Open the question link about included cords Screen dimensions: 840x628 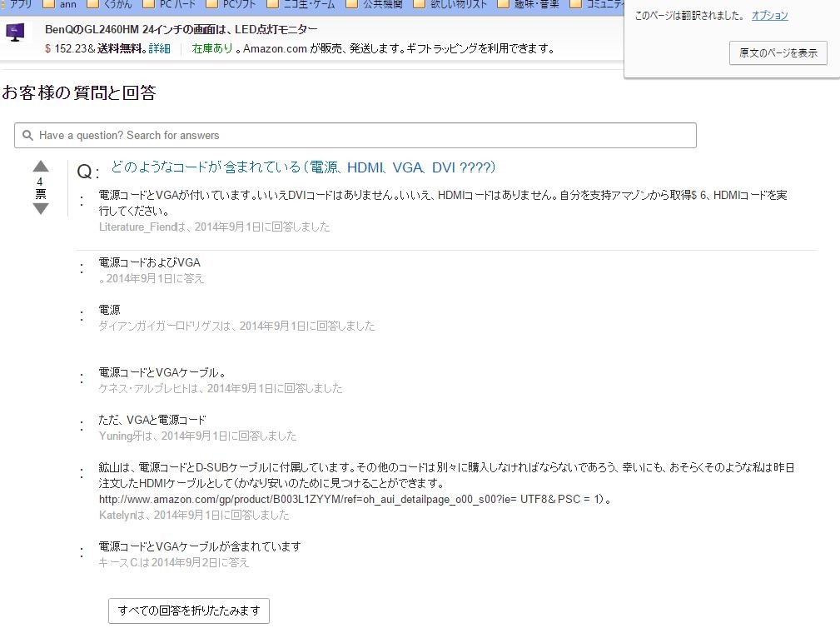[x=303, y=167]
